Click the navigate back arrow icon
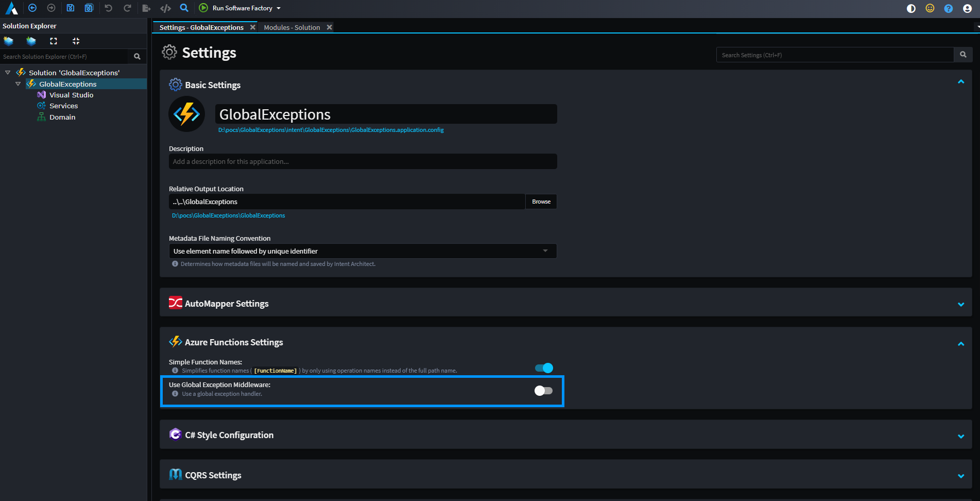Image resolution: width=980 pixels, height=501 pixels. 32,8
